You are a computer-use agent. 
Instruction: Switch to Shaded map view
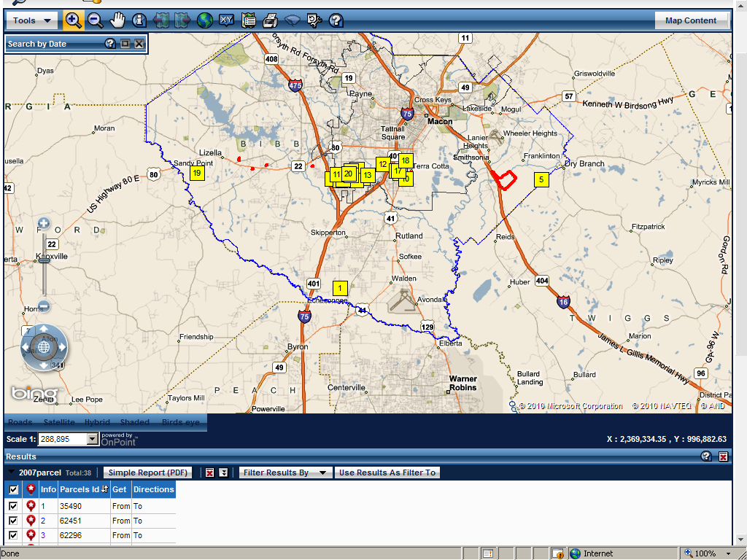click(135, 422)
